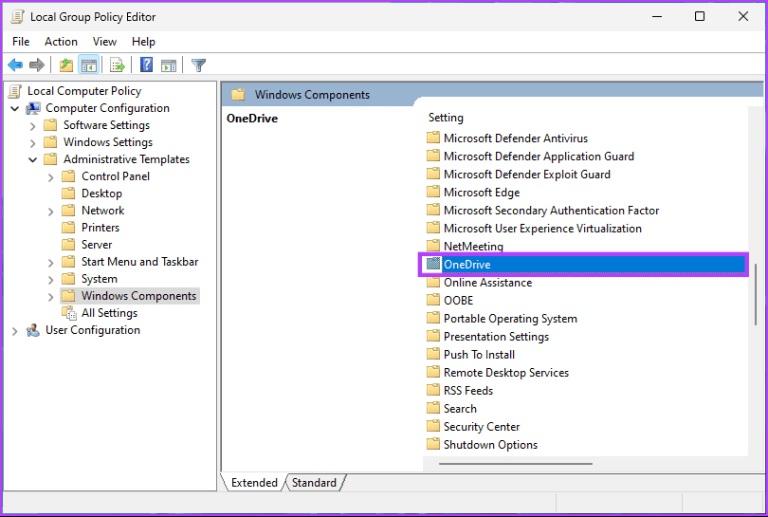Image resolution: width=768 pixels, height=517 pixels.
Task: Collapse the Administrative Templates node
Action: [33, 160]
